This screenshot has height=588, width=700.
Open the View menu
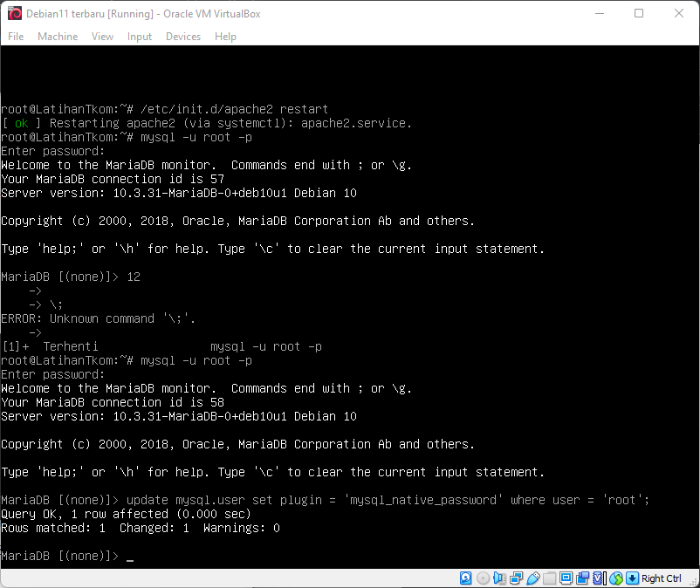102,37
